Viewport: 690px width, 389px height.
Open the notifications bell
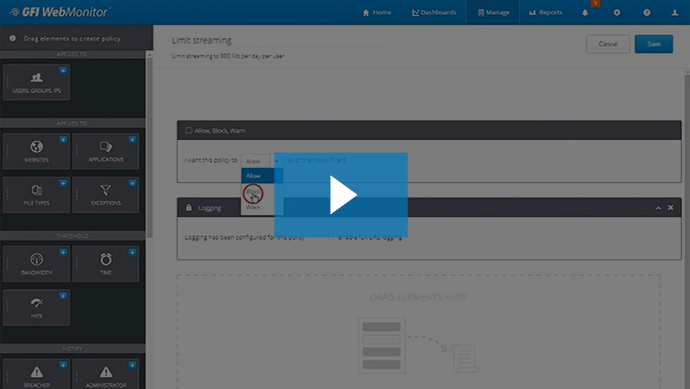pyautogui.click(x=585, y=13)
